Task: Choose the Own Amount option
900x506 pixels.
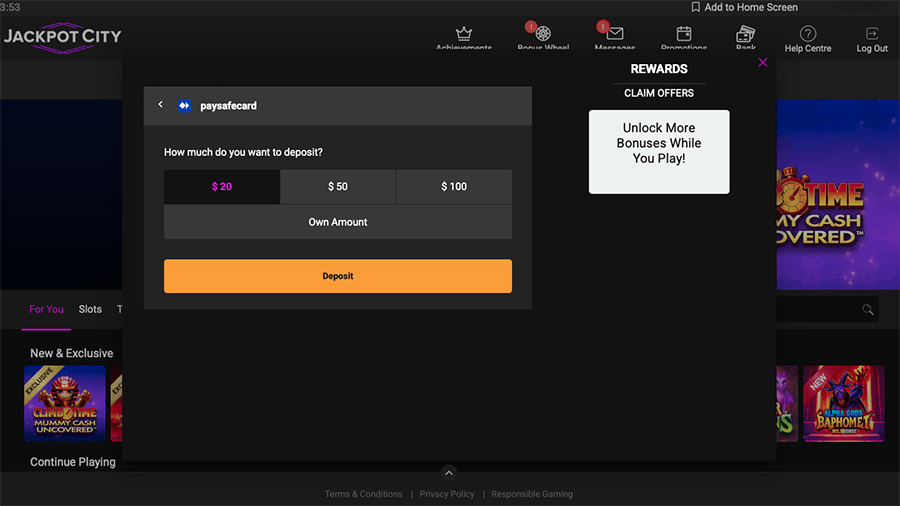Action: [x=338, y=222]
